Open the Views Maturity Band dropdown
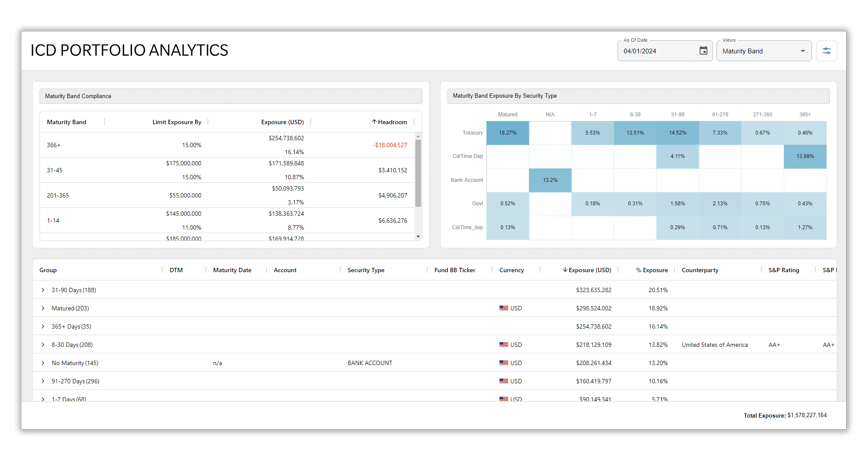The image size is (868, 461). coord(764,51)
